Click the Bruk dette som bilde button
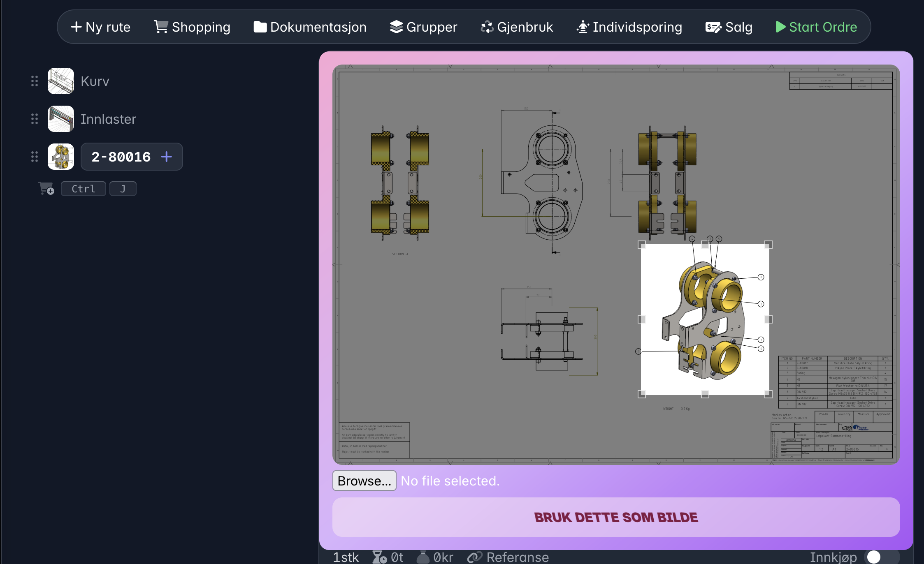This screenshot has height=564, width=924. [616, 517]
